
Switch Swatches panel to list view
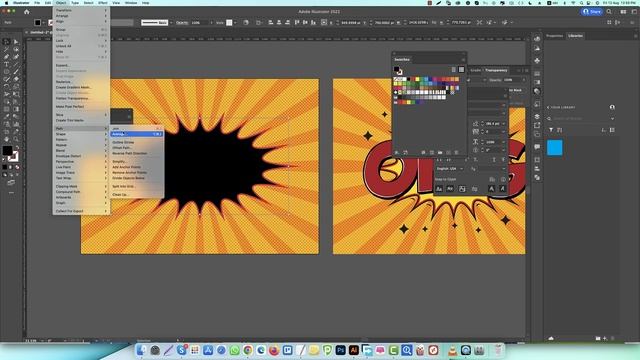(453, 70)
